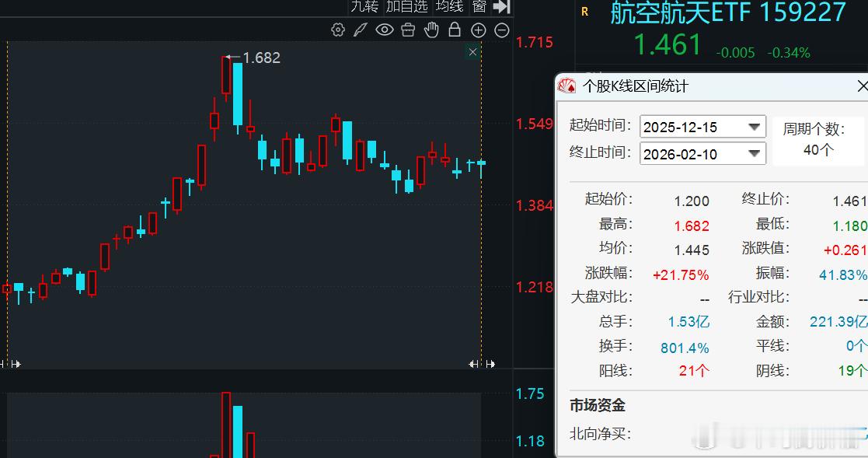
Task: Toggle the eye visibility icon on the chart toolbar
Action: click(x=383, y=30)
